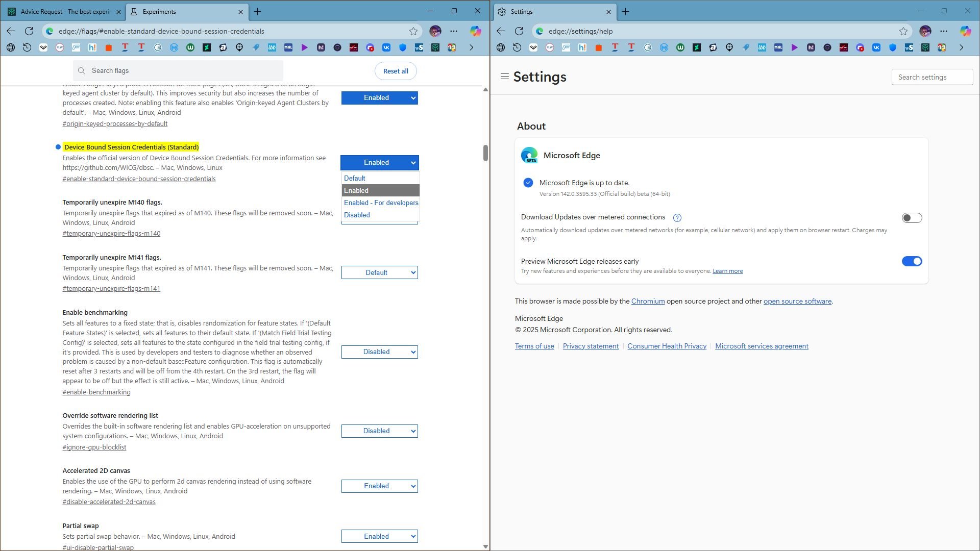
Task: Open the Enable benchmarking dropdown
Action: point(380,352)
